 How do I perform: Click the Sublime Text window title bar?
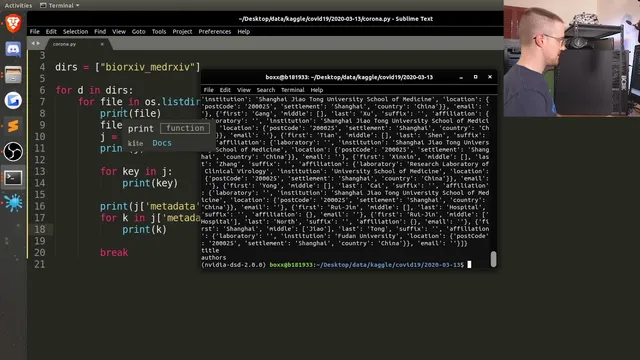point(265,19)
